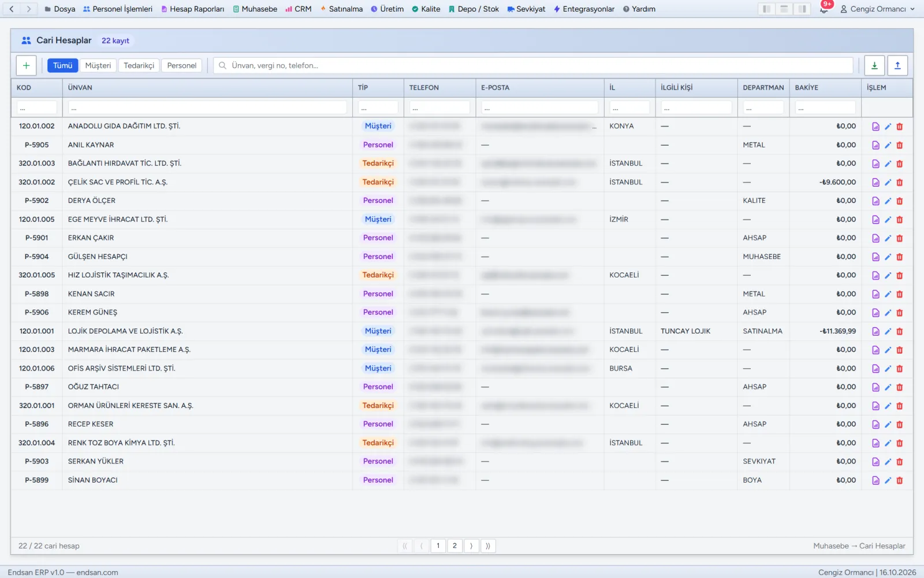Delete HIZ LOJİSTİK TAŞIMACILIK row
This screenshot has width=924, height=578.
tap(899, 275)
